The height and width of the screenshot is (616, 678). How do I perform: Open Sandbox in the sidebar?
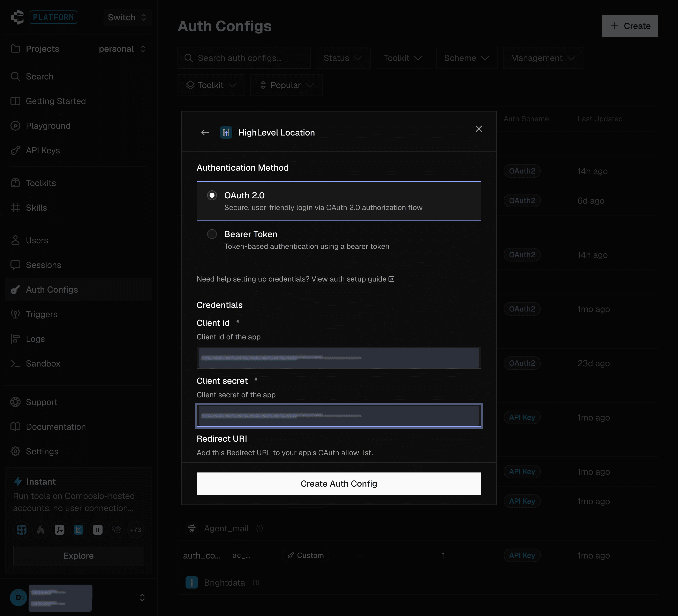pyautogui.click(x=79, y=363)
